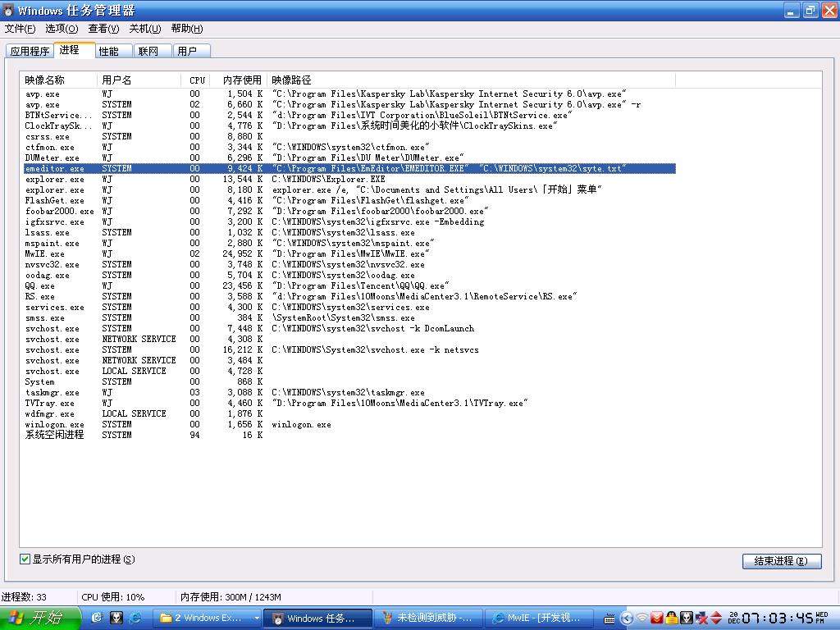Click the foobar2000 alien tray icon
This screenshot has width=840, height=630.
(x=687, y=619)
